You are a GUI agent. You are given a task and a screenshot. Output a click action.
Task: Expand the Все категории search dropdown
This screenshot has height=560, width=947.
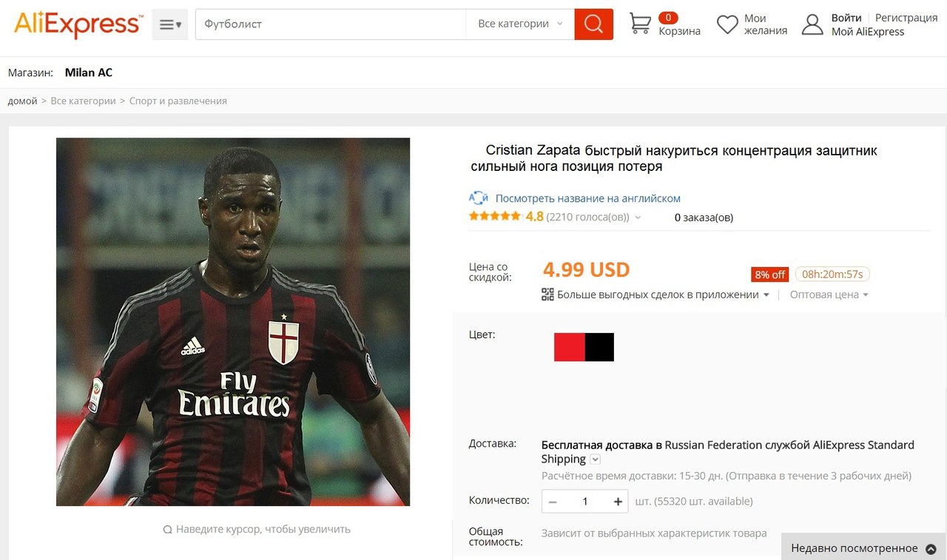520,24
